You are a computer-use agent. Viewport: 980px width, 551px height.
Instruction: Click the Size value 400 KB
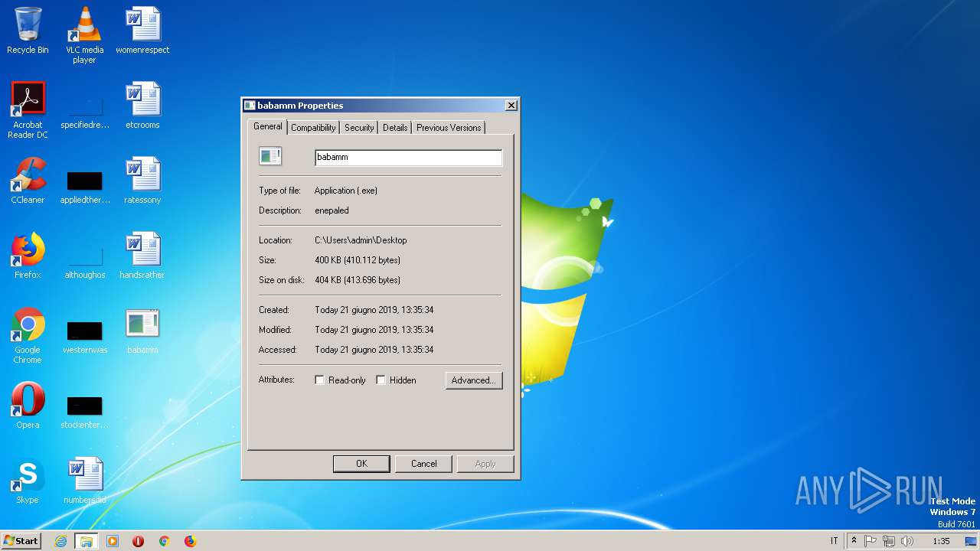pos(358,260)
